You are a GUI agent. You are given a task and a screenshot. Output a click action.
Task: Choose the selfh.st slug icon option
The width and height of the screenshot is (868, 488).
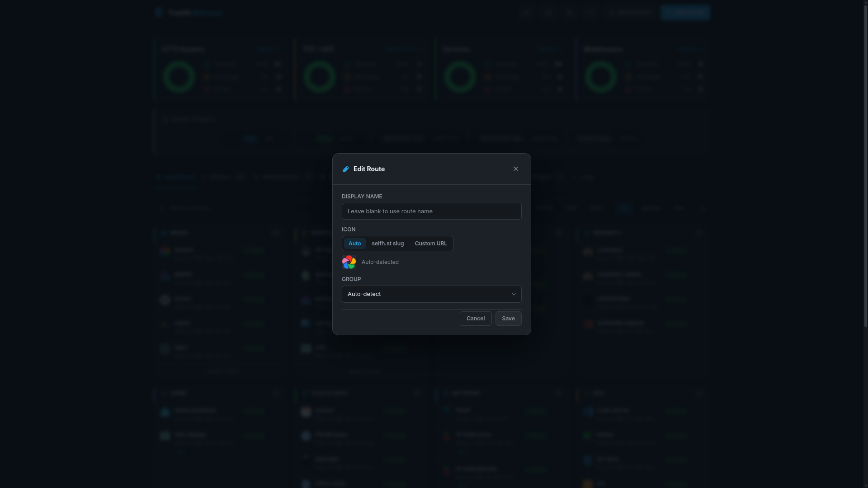(387, 244)
